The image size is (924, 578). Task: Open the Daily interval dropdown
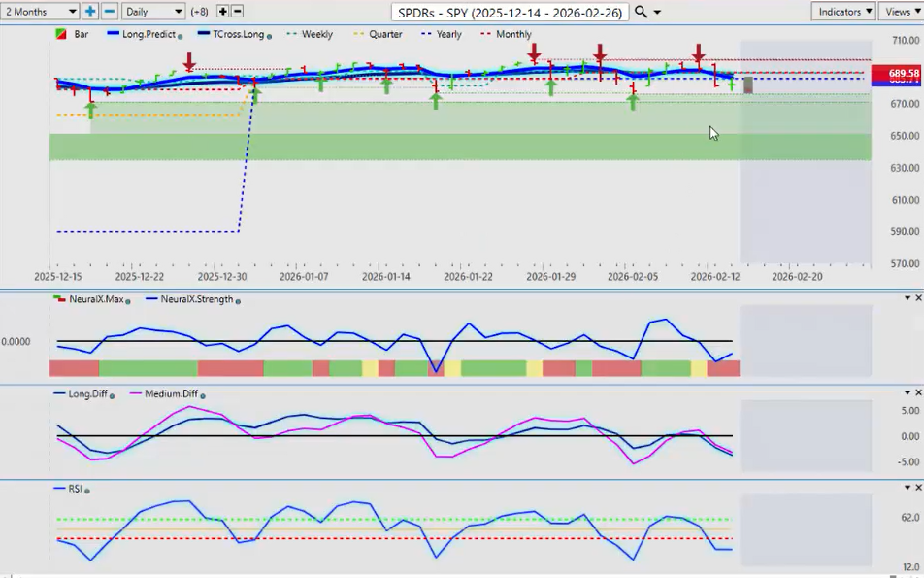point(152,12)
